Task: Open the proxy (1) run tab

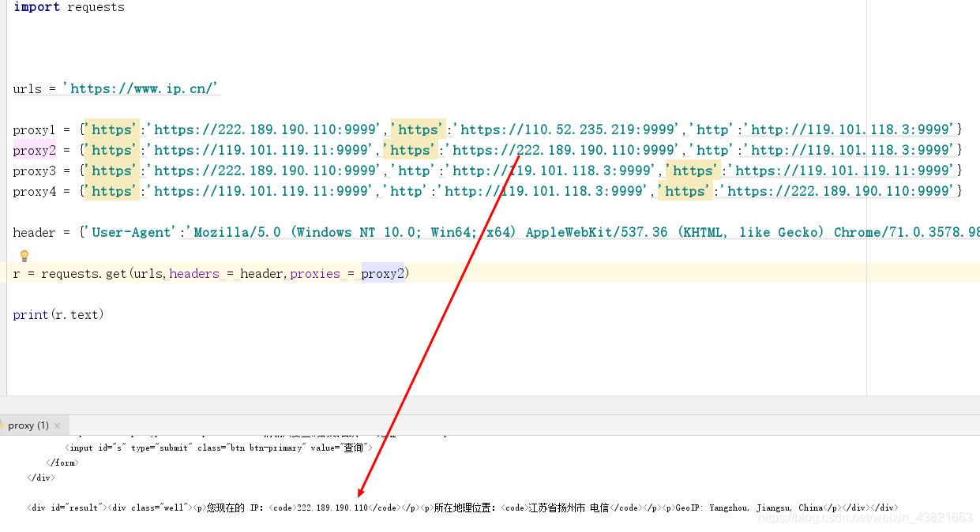Action: 28,425
